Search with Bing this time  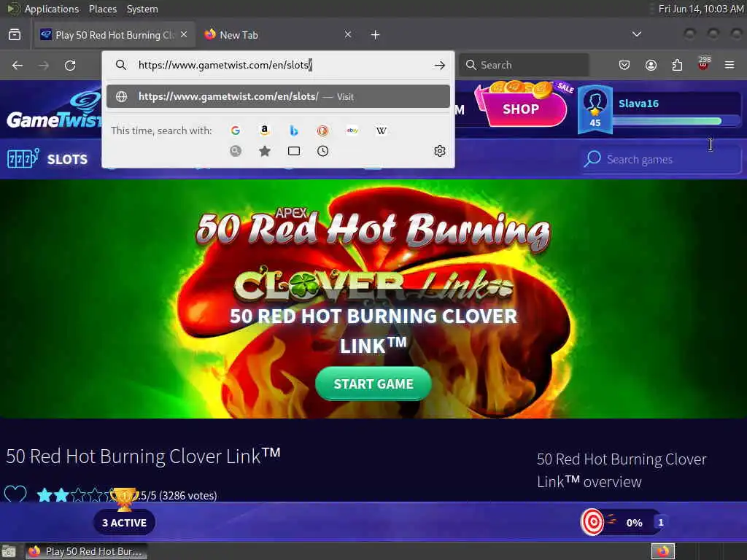coord(294,131)
